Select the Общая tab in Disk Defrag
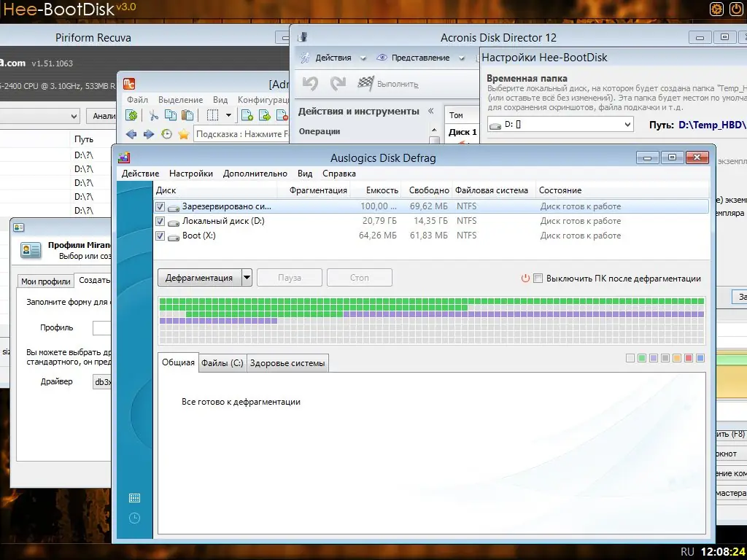 [x=178, y=362]
